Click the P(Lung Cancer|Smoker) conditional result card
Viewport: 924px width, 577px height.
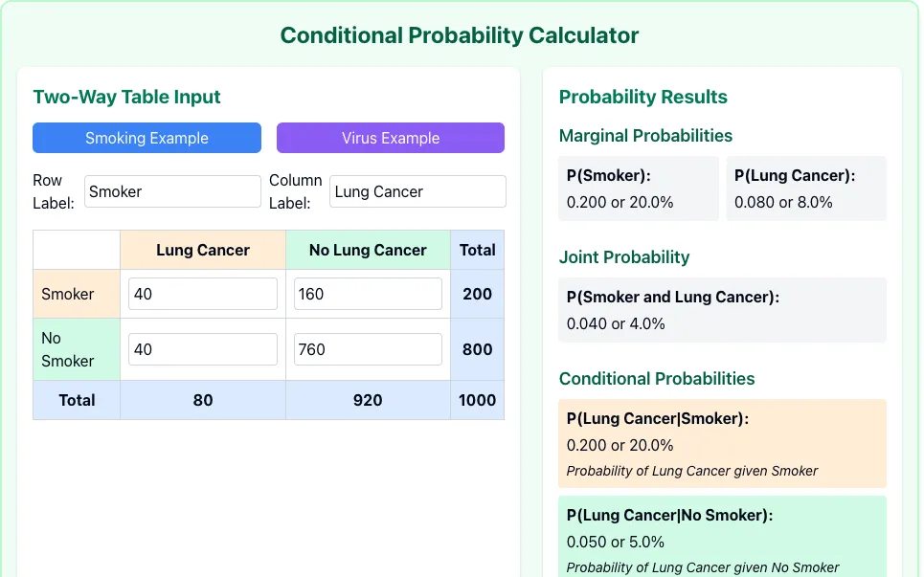point(723,444)
